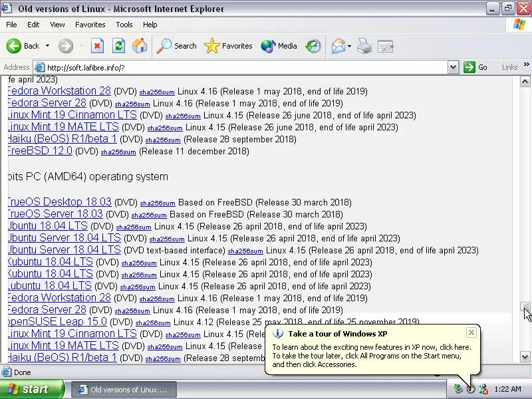The image size is (532, 399).
Task: Click the bits PC (AMD64) operating system heading
Action: pyautogui.click(x=88, y=176)
